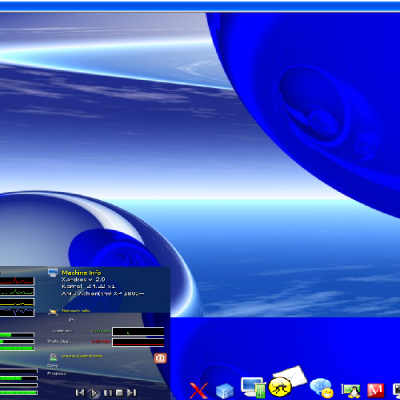The width and height of the screenshot is (400, 400).
Task: Stop playback in media controls
Action: click(120, 393)
